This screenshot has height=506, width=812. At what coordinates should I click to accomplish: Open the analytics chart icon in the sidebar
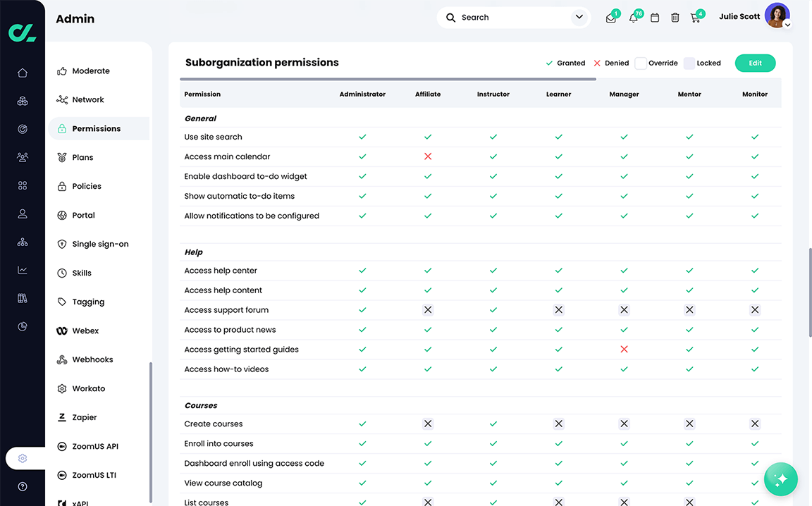[x=22, y=269]
